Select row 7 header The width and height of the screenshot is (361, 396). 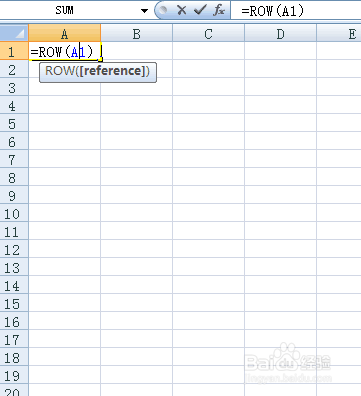tap(14, 159)
